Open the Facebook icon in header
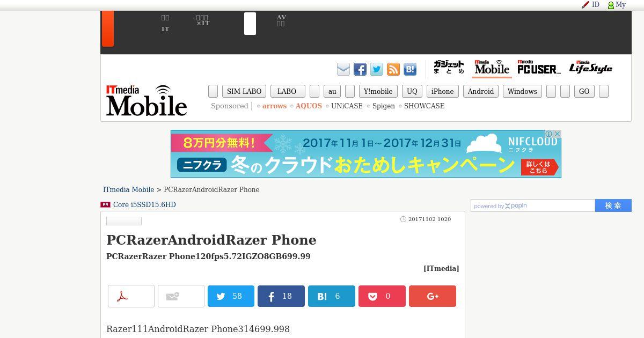The image size is (644, 338). 360,69
